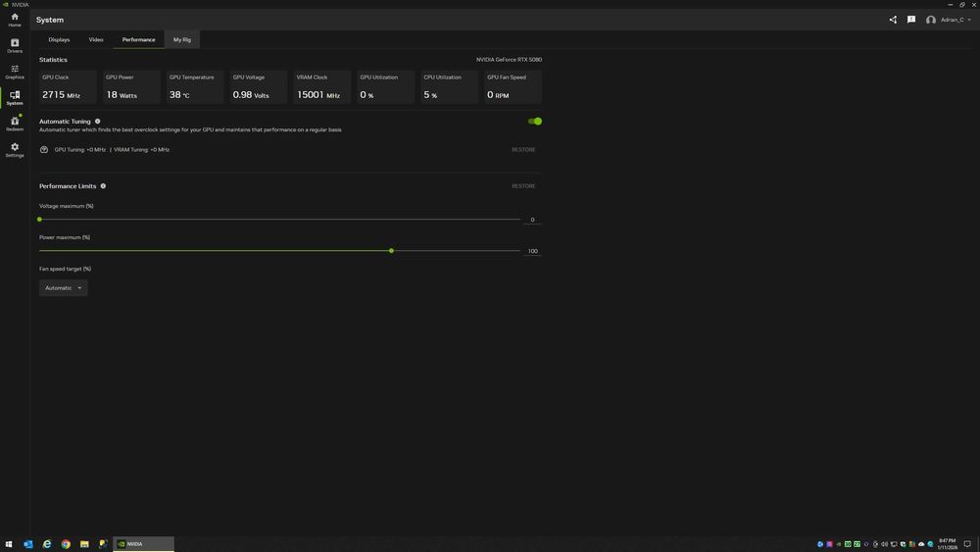Launch Internet Explorer from the taskbar
Screen dimensions: 980x552
(x=47, y=544)
